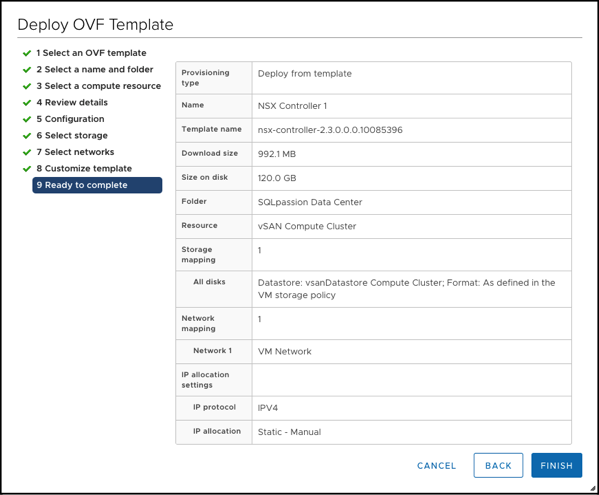This screenshot has width=599, height=495.
Task: Click the Network mapping count '1'
Action: coord(259,319)
